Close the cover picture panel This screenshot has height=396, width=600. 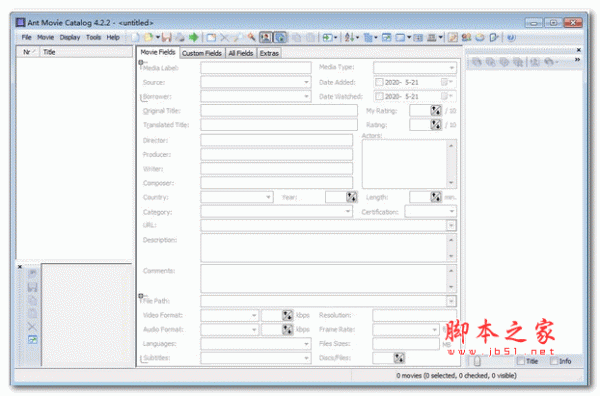pyautogui.click(x=20, y=267)
